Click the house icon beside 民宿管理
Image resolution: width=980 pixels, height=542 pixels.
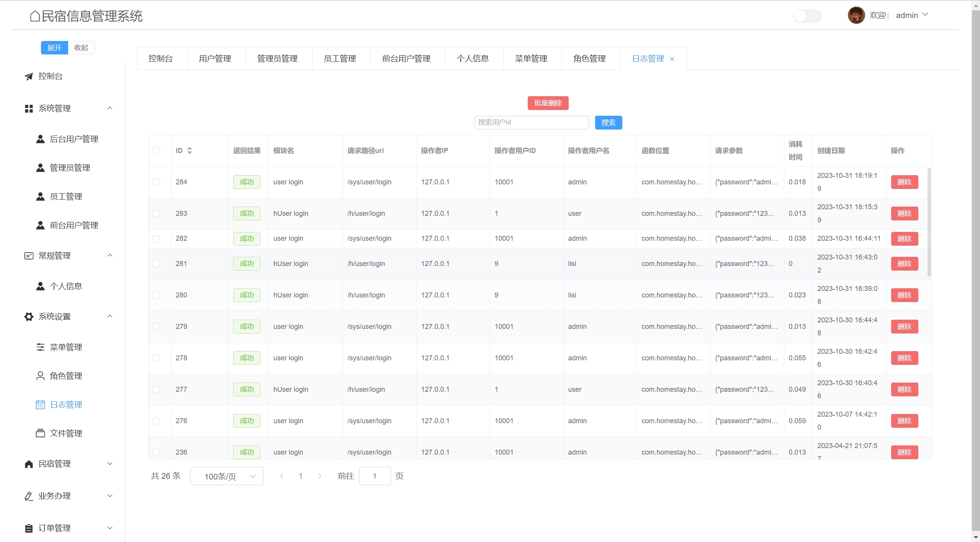tap(29, 464)
